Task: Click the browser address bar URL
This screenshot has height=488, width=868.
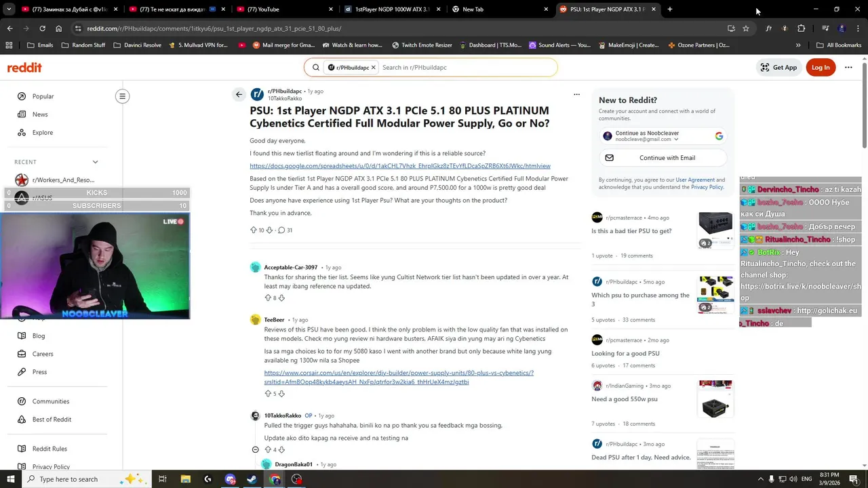Action: click(214, 28)
